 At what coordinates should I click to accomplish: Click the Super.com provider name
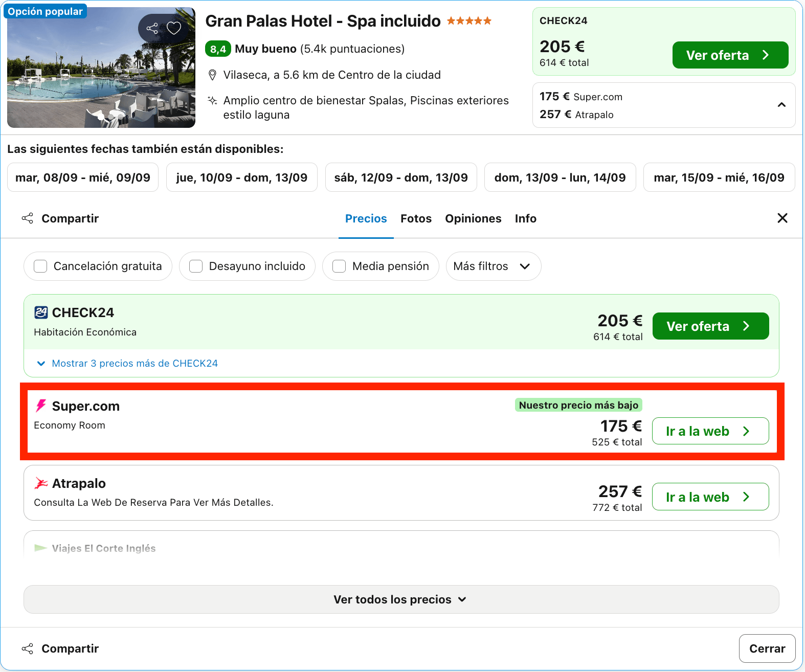click(x=86, y=406)
